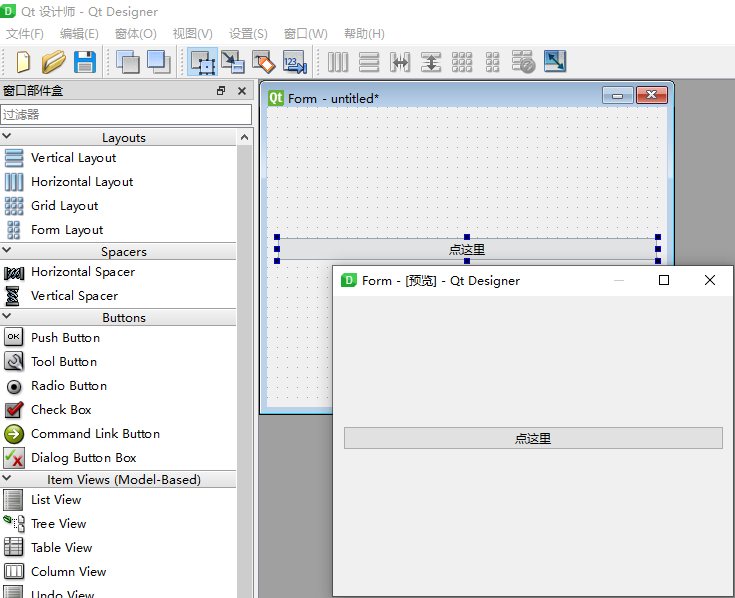Screen dimensions: 735x598
Task: Apply horizontal splitter layout icon
Action: point(400,62)
